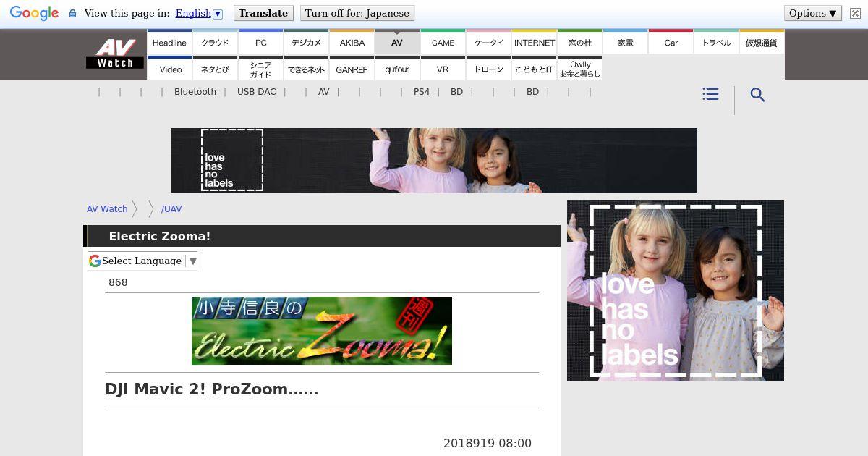The height and width of the screenshot is (456, 868).
Task: Open the qufour tab
Action: click(x=397, y=69)
